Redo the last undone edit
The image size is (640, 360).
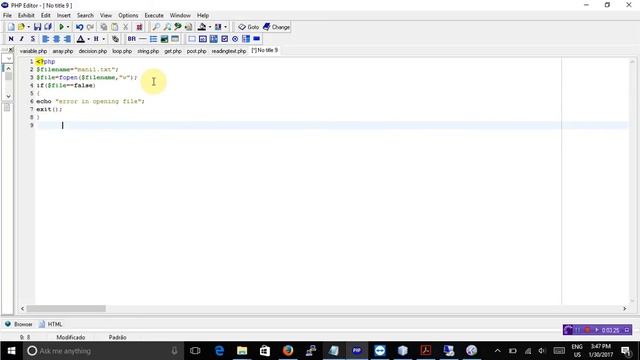[x=90, y=27]
